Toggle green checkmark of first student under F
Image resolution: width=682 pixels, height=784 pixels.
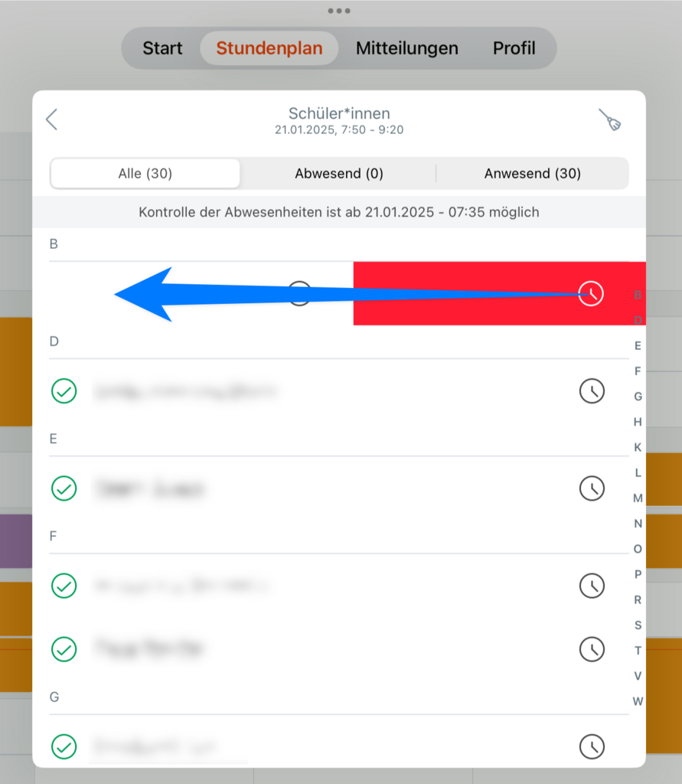[64, 586]
